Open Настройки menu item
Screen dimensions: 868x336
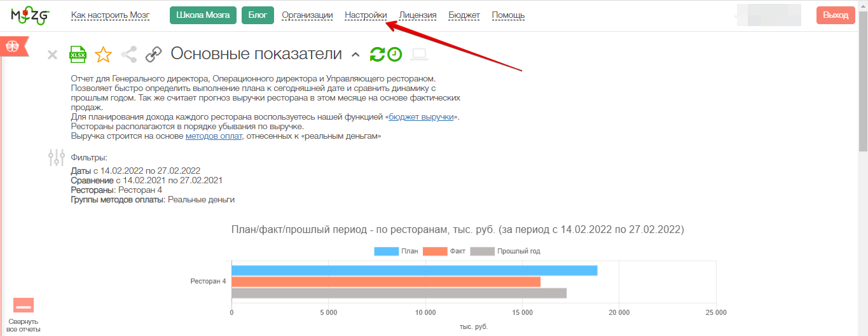[366, 15]
